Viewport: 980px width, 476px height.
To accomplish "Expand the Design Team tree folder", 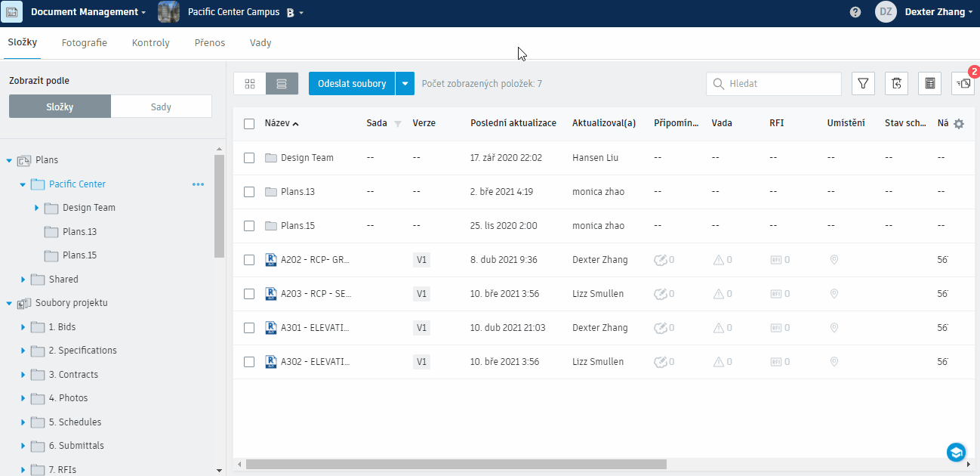I will point(36,208).
